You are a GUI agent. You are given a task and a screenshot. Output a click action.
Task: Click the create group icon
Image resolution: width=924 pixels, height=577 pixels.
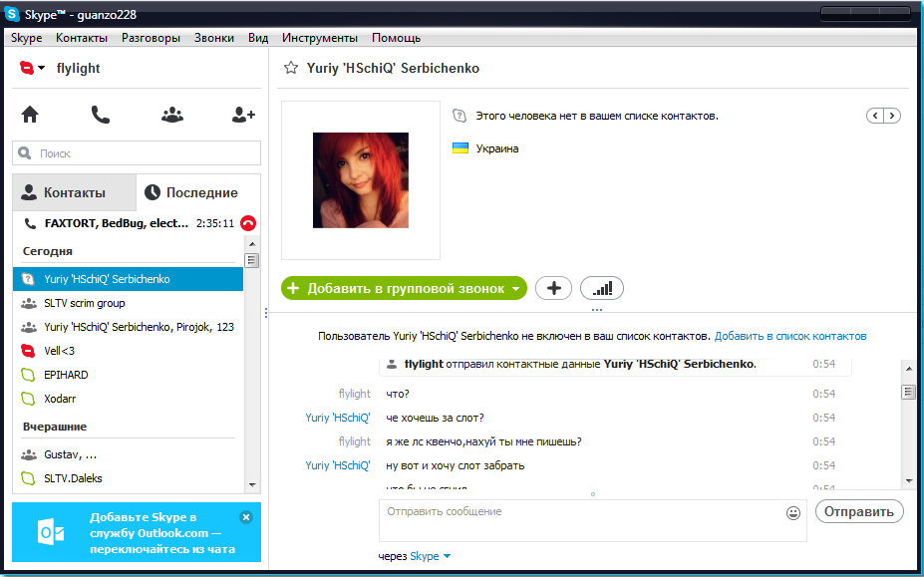(x=172, y=115)
